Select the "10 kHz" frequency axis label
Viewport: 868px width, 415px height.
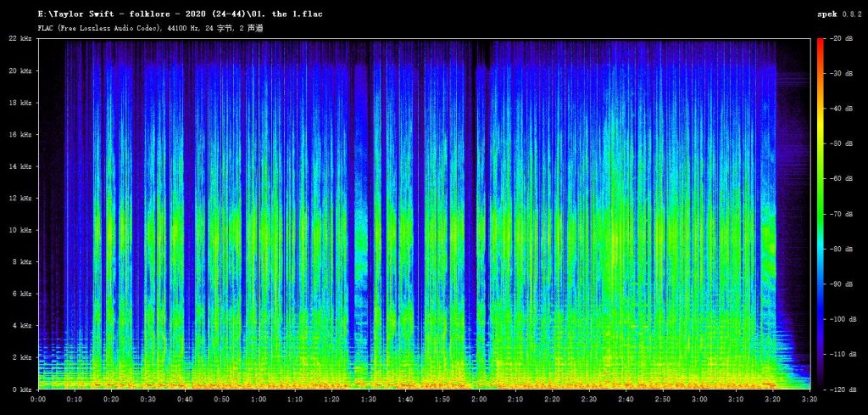click(21, 230)
